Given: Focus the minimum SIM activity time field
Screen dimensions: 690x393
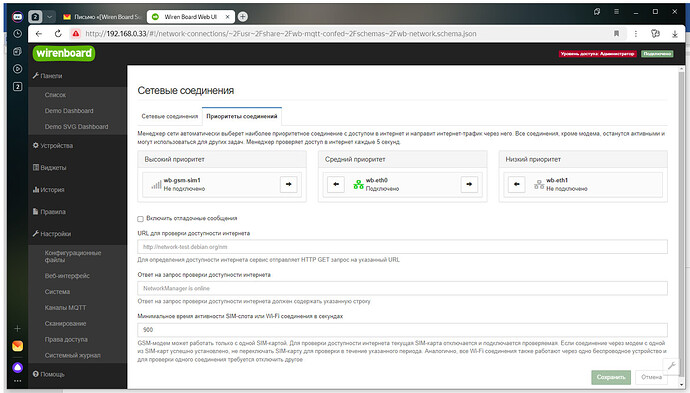Looking at the screenshot, I should coord(402,330).
